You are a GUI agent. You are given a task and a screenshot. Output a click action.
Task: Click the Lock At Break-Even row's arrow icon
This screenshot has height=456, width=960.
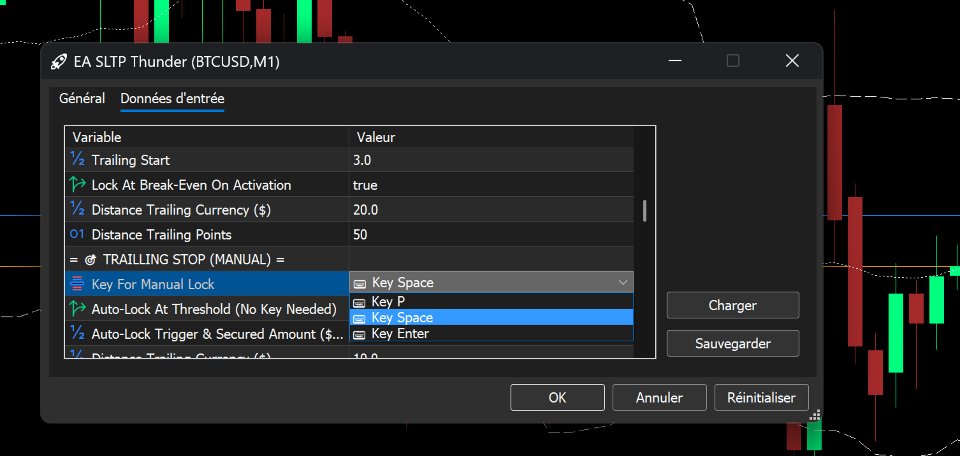77,184
